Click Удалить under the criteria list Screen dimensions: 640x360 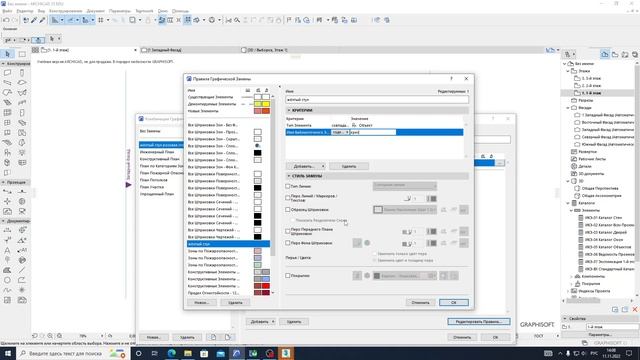pos(349,166)
